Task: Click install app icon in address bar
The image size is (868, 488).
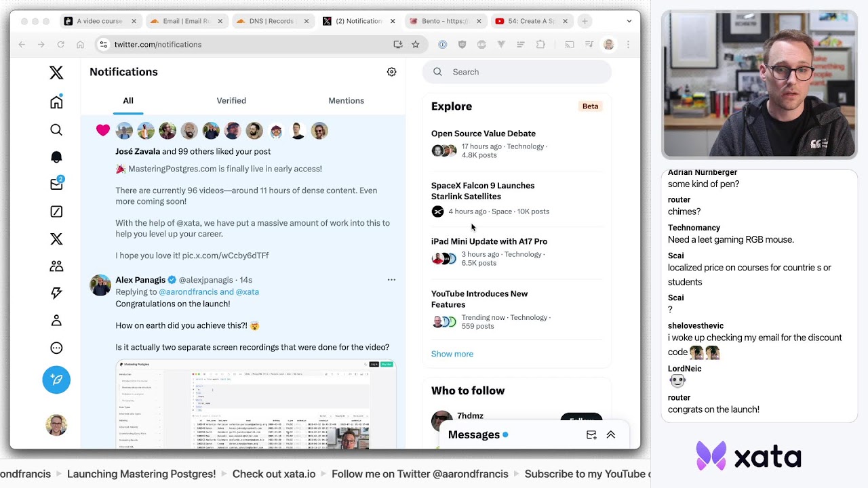Action: [398, 44]
